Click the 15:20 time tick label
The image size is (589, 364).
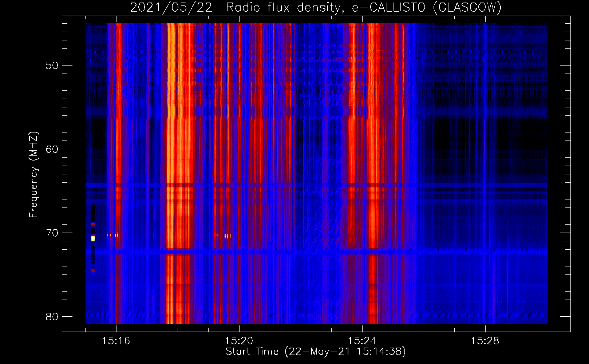[x=239, y=341]
